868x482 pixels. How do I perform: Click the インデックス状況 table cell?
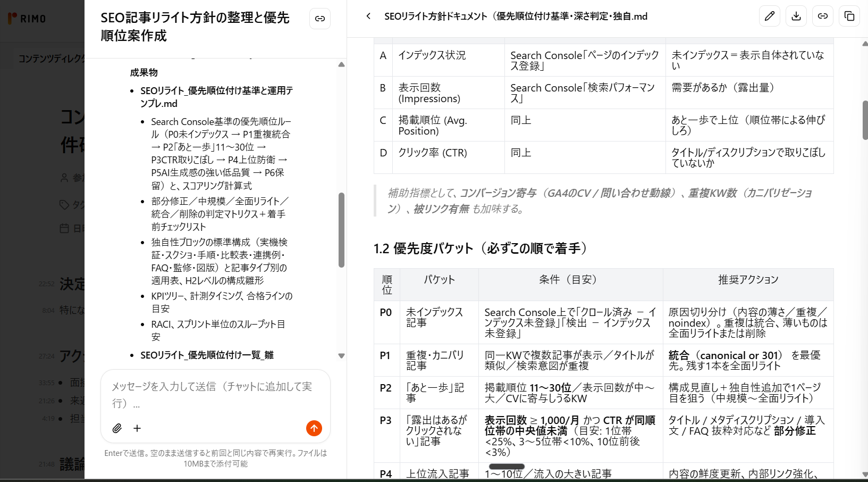tap(448, 60)
